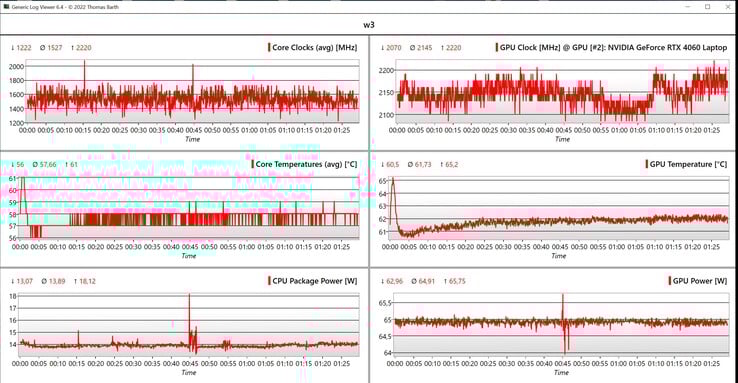738x383 pixels.
Task: Click the CPU Package Power legend marker
Action: (270, 281)
